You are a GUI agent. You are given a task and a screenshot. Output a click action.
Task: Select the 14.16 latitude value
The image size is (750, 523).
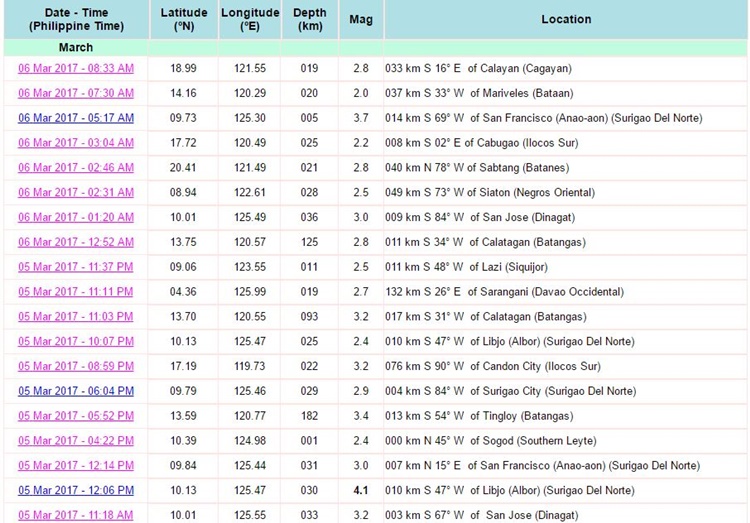click(183, 93)
